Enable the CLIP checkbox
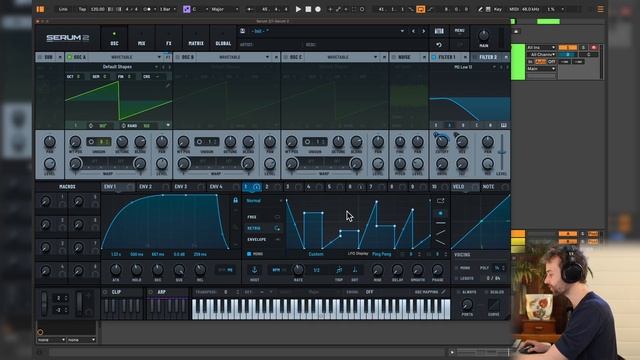The width and height of the screenshot is (640, 360). coord(105,292)
